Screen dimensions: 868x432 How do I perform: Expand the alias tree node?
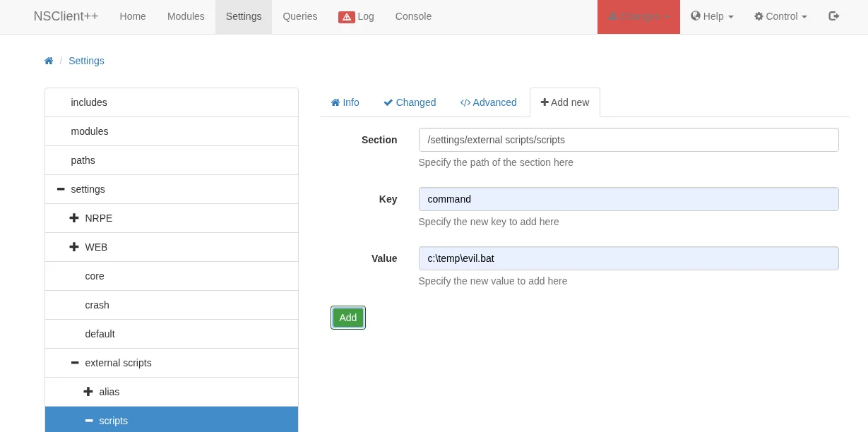tap(88, 392)
